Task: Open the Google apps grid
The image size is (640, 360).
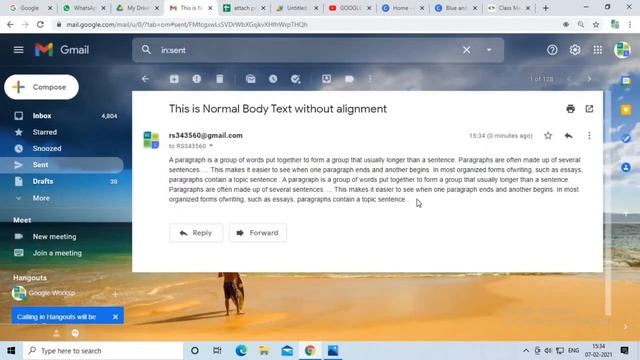Action: (598, 50)
